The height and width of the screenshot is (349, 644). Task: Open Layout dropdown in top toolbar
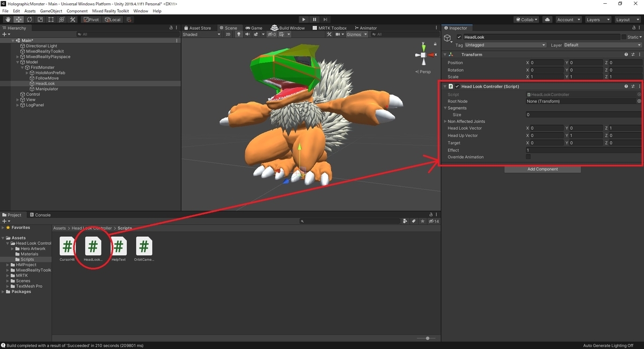(627, 19)
